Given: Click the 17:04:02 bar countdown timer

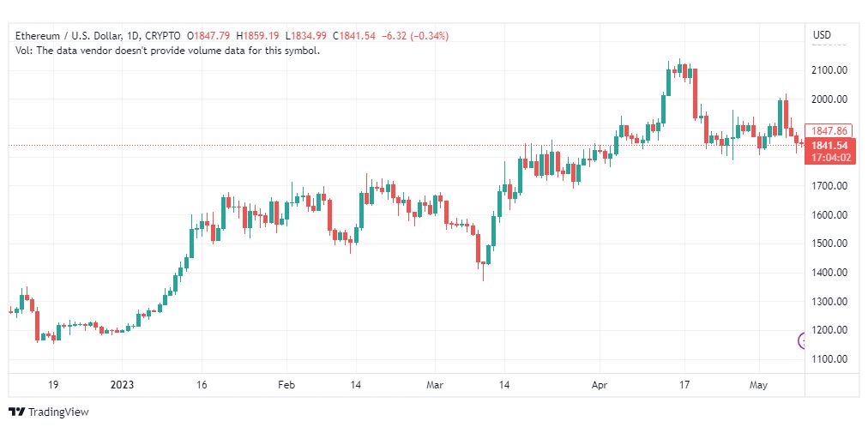Looking at the screenshot, I should (829, 158).
